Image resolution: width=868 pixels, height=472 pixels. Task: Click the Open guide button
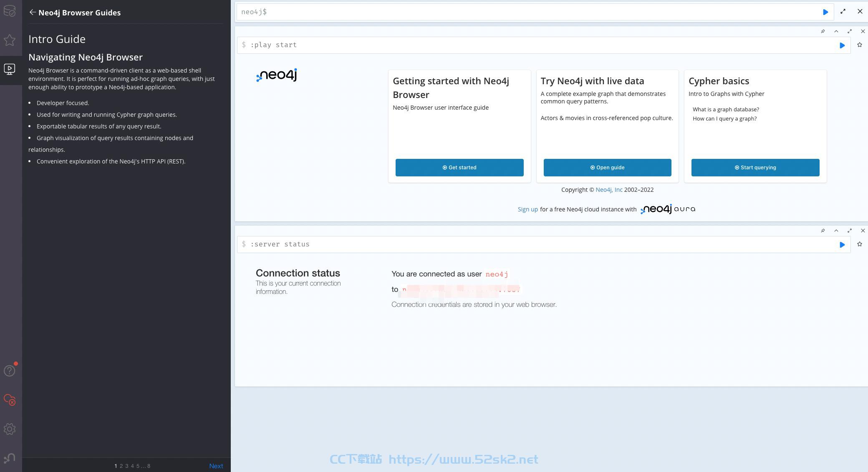pos(607,168)
